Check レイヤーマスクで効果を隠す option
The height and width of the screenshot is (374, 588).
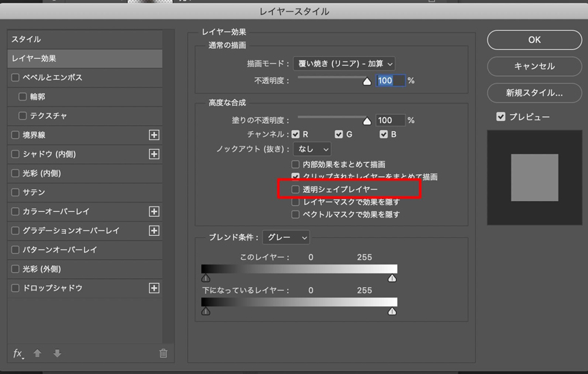(x=295, y=202)
